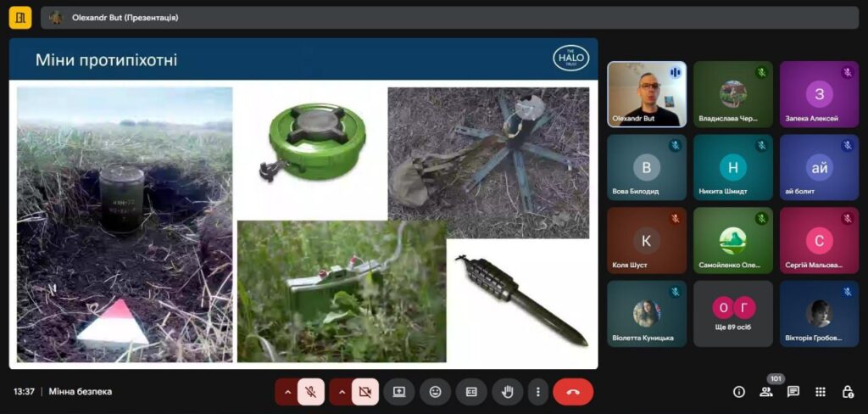Toggle closed captions button

(x=471, y=392)
